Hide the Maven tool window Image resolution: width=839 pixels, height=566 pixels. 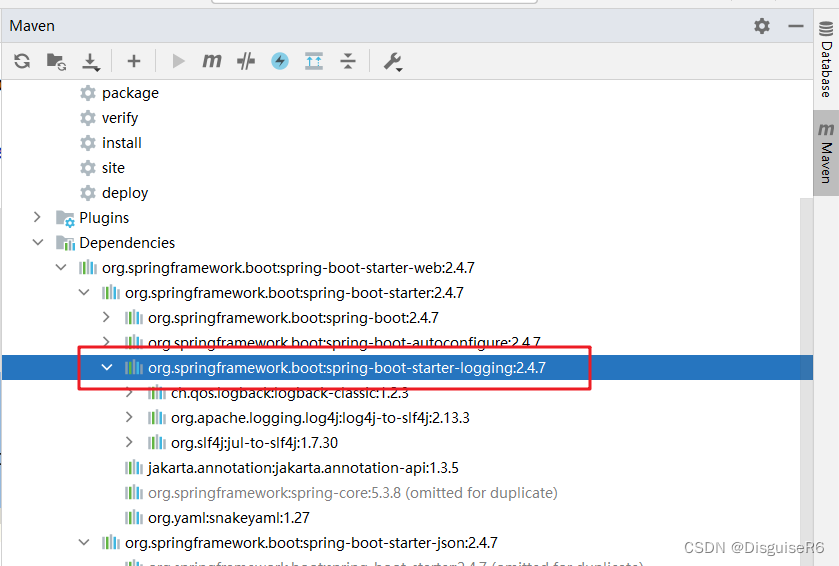(796, 26)
